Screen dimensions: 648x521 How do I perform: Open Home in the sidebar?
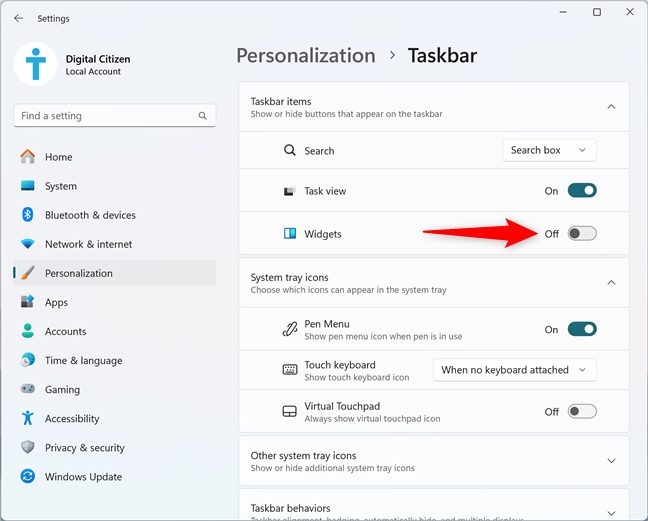click(x=114, y=157)
